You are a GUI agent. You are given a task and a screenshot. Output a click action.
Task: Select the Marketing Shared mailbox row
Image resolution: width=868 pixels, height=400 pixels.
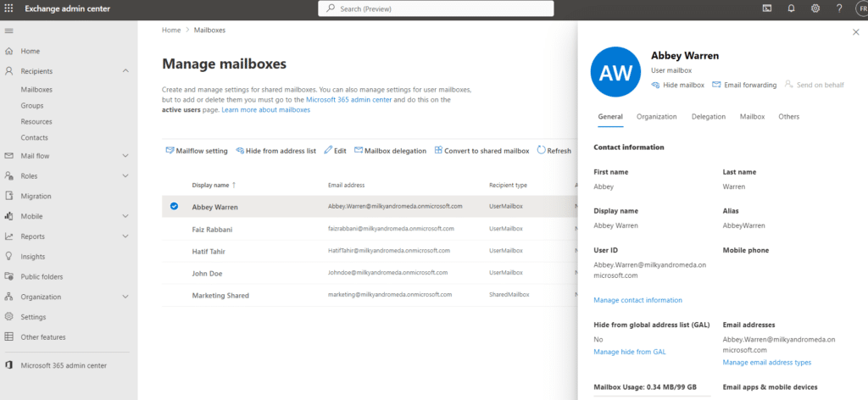point(370,295)
